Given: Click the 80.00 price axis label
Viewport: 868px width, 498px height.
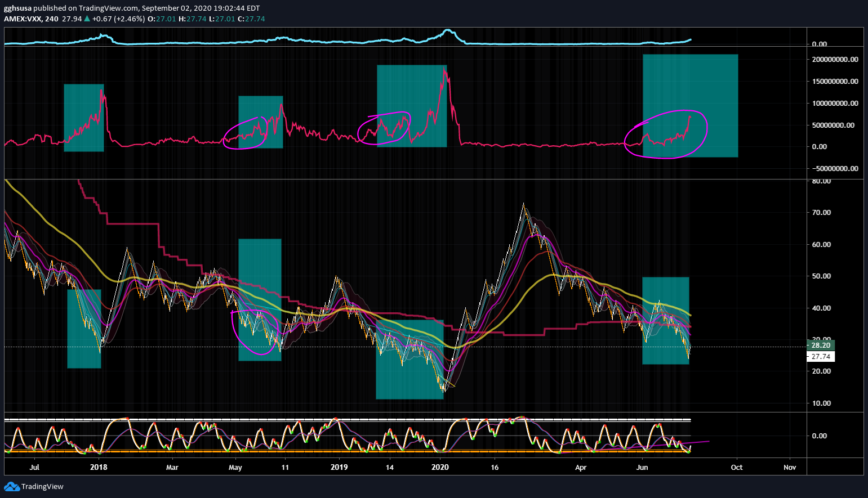Looking at the screenshot, I should (821, 181).
